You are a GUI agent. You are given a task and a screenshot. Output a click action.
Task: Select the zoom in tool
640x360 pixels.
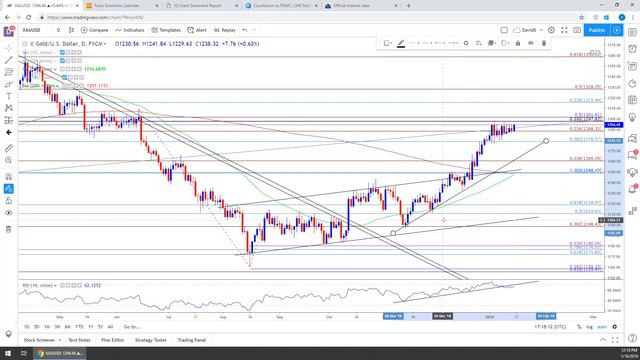9,160
